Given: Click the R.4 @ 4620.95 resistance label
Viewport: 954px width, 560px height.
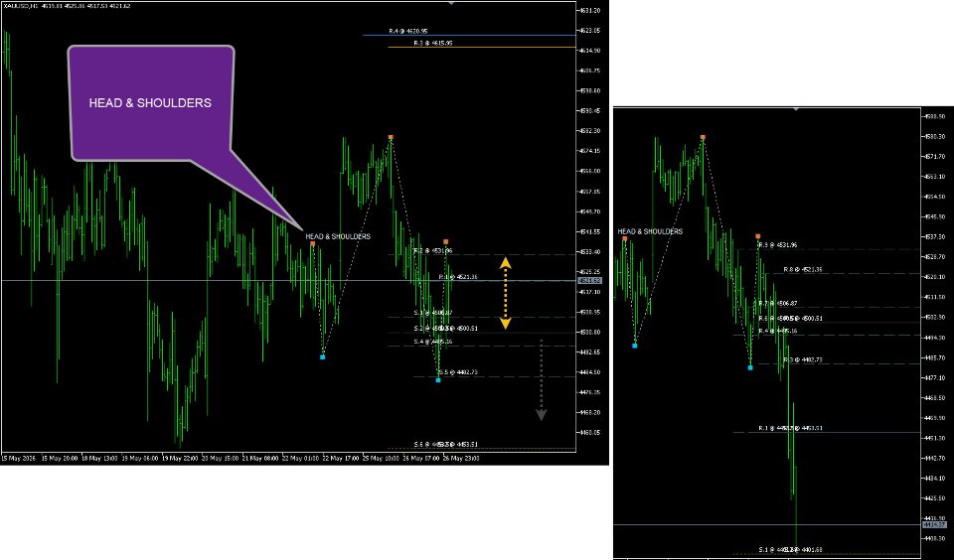Looking at the screenshot, I should tap(408, 31).
